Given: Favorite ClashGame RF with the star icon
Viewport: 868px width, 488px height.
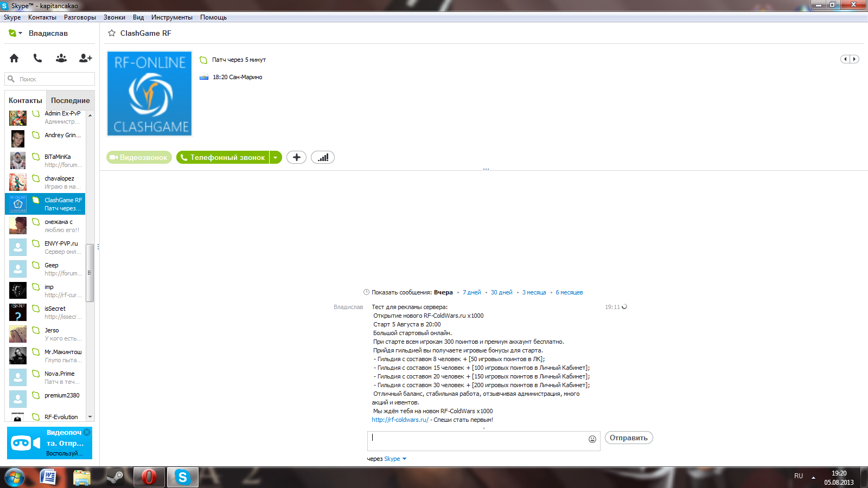Looking at the screenshot, I should [112, 33].
